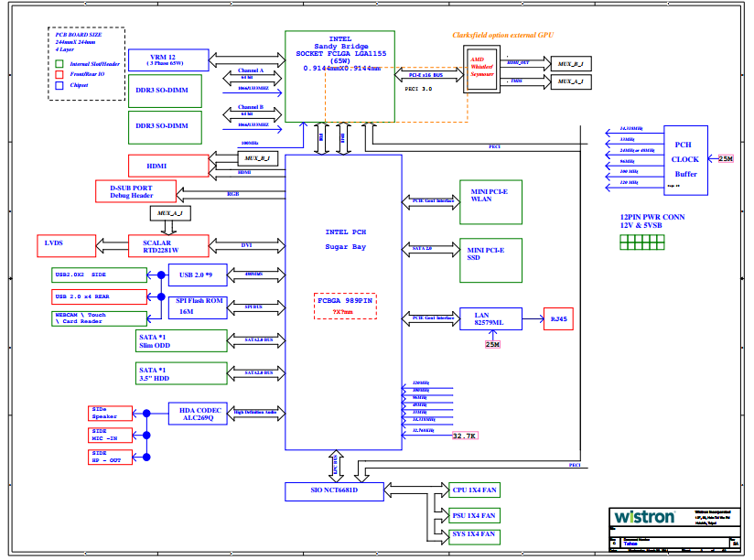Click the VRM 12 block
The height and width of the screenshot is (560, 754).
(165, 62)
